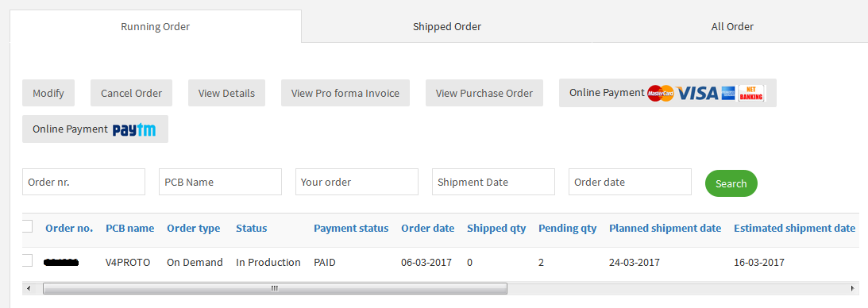The width and height of the screenshot is (868, 308).
Task: Switch to the Shipped Order tab
Action: click(447, 26)
